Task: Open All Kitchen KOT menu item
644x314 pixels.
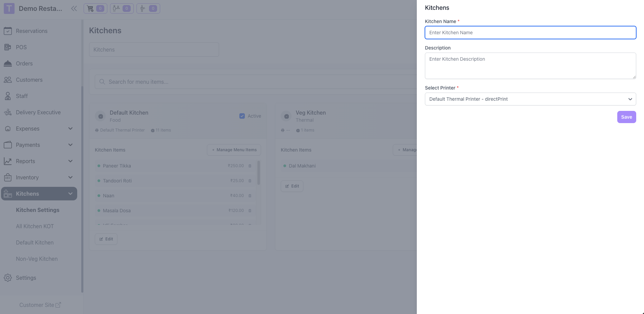Action: [35, 226]
